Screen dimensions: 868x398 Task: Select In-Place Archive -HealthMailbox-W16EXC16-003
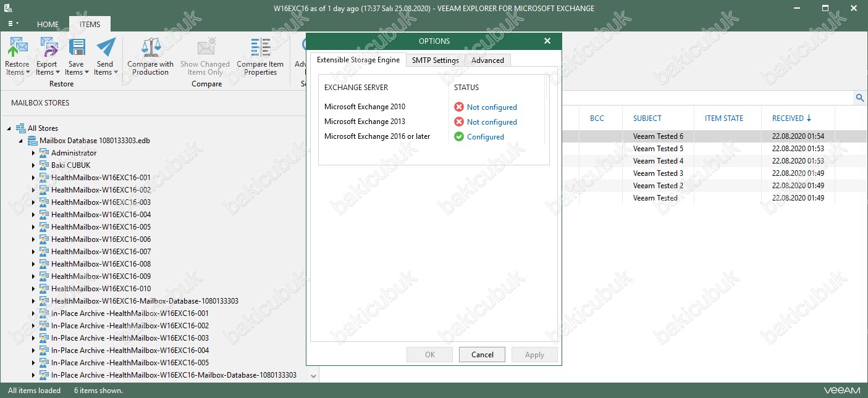click(130, 338)
